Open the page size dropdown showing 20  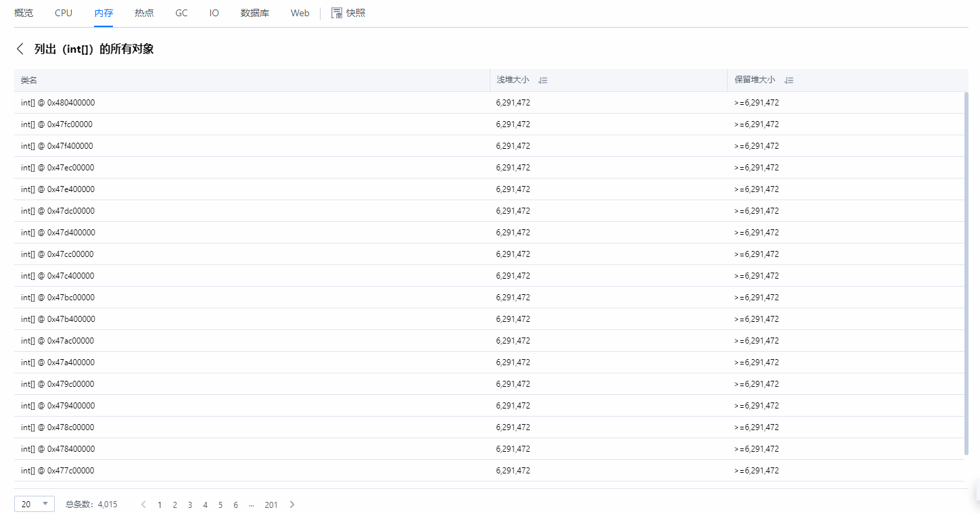[34, 504]
